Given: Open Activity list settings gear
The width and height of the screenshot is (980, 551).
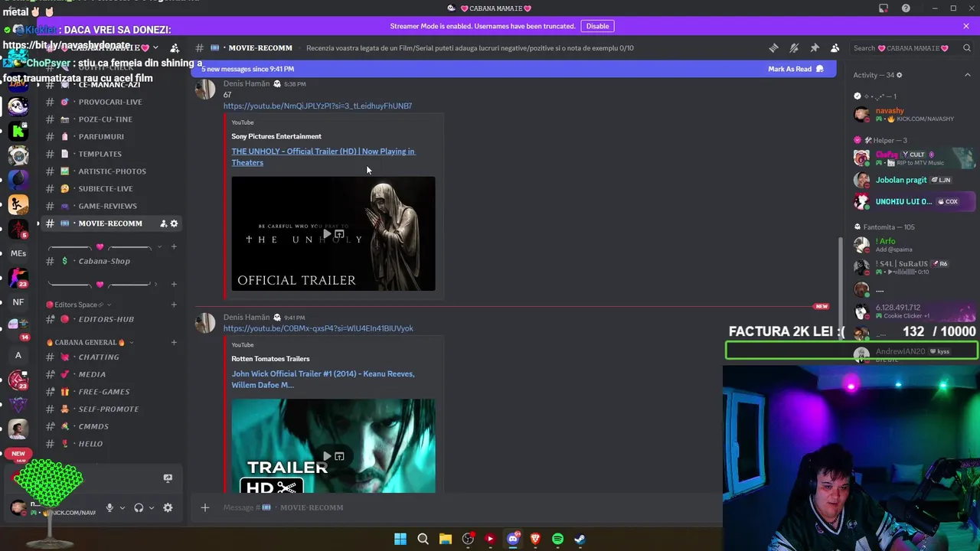Looking at the screenshot, I should 900,75.
